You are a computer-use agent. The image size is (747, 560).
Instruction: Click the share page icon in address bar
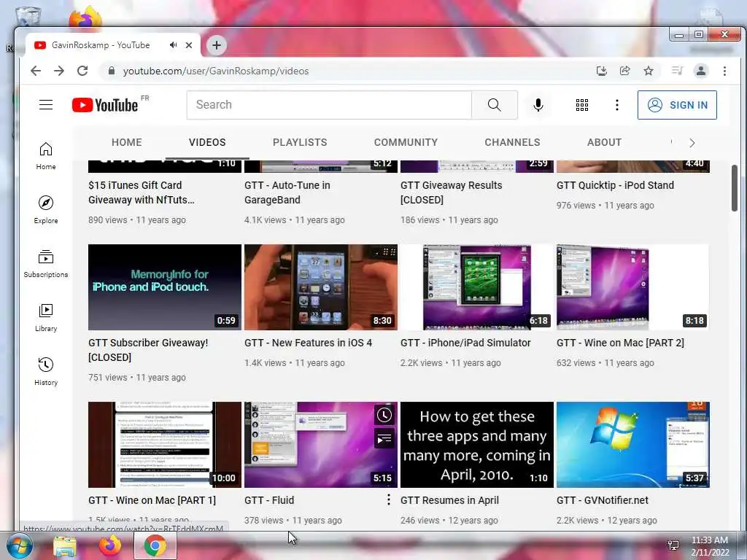(625, 71)
